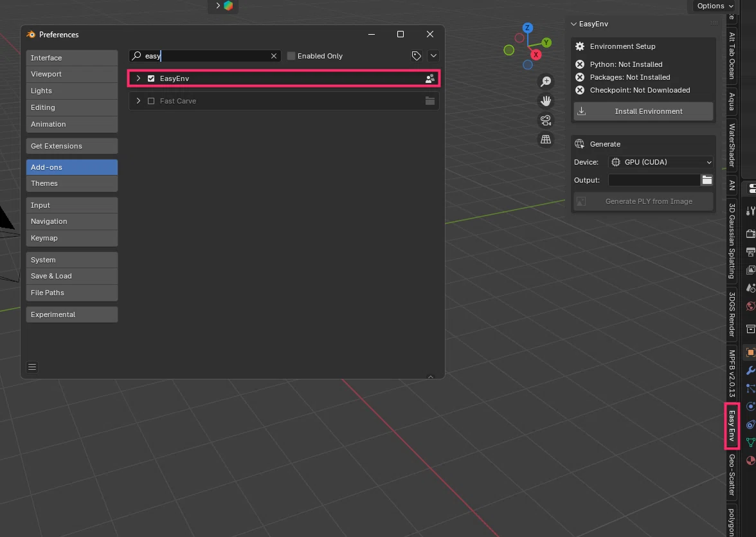Image resolution: width=756 pixels, height=537 pixels.
Task: Switch to Geo-Scatter sidebar tab
Action: pyautogui.click(x=732, y=475)
